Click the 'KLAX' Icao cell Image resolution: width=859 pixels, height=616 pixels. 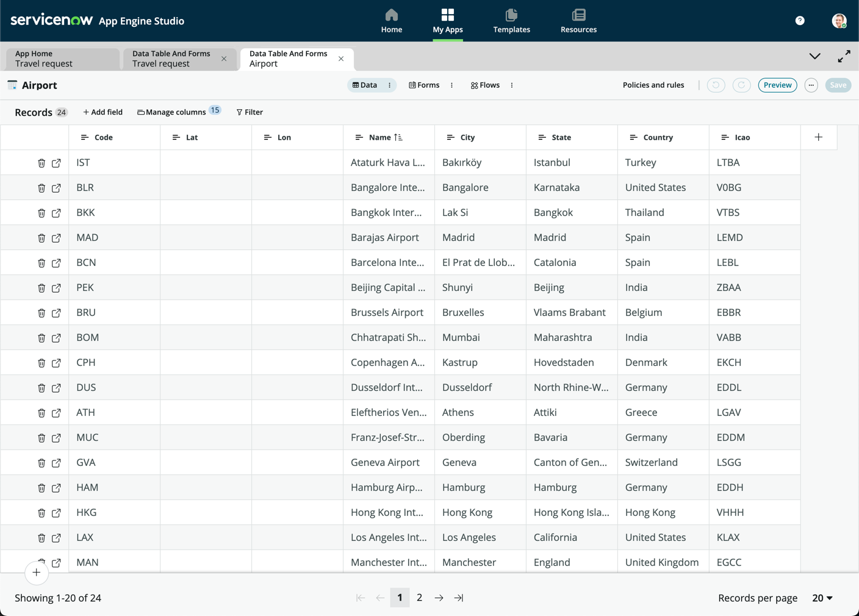point(755,538)
